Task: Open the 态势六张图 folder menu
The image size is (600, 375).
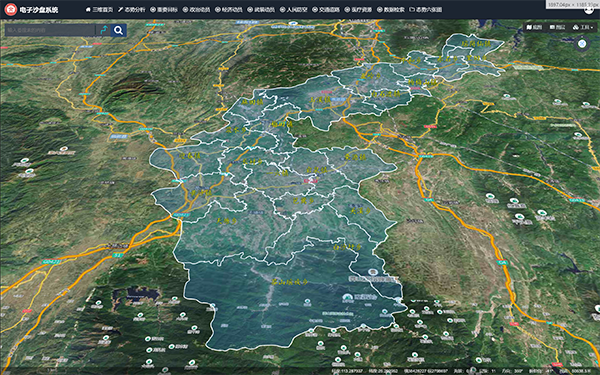Action: tap(426, 10)
